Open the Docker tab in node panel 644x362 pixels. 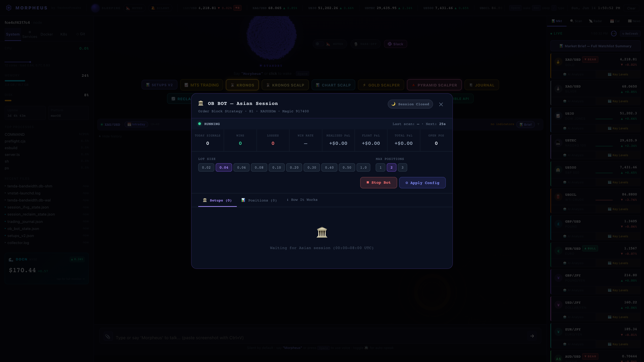tap(47, 34)
